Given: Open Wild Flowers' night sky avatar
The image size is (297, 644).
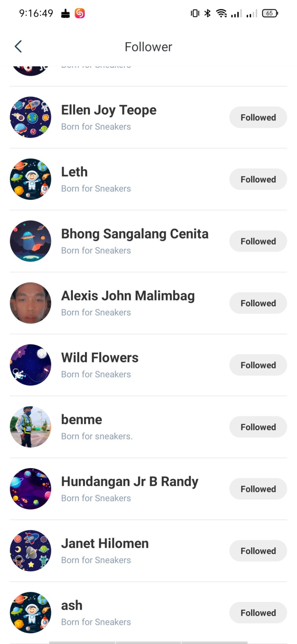Looking at the screenshot, I should (x=30, y=365).
